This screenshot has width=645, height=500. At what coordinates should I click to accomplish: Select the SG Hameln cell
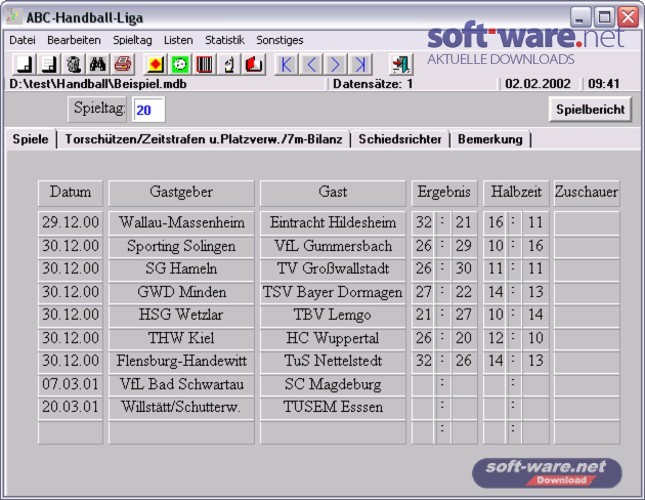tap(181, 269)
